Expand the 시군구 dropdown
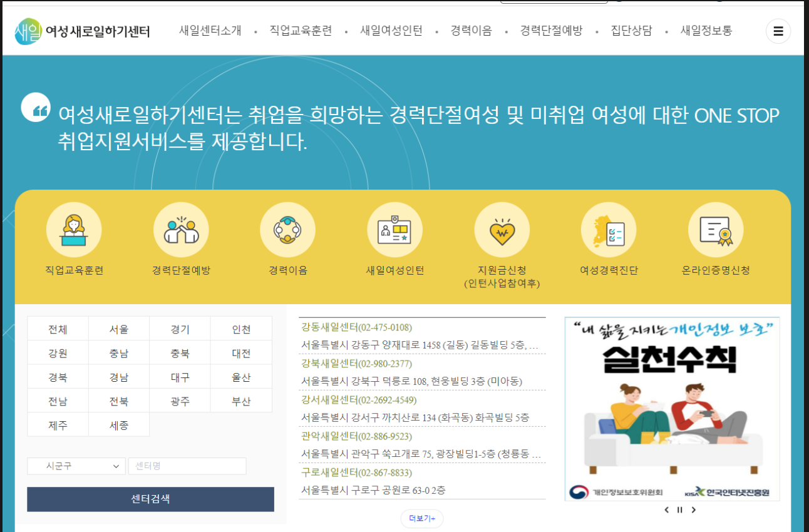 (76, 466)
